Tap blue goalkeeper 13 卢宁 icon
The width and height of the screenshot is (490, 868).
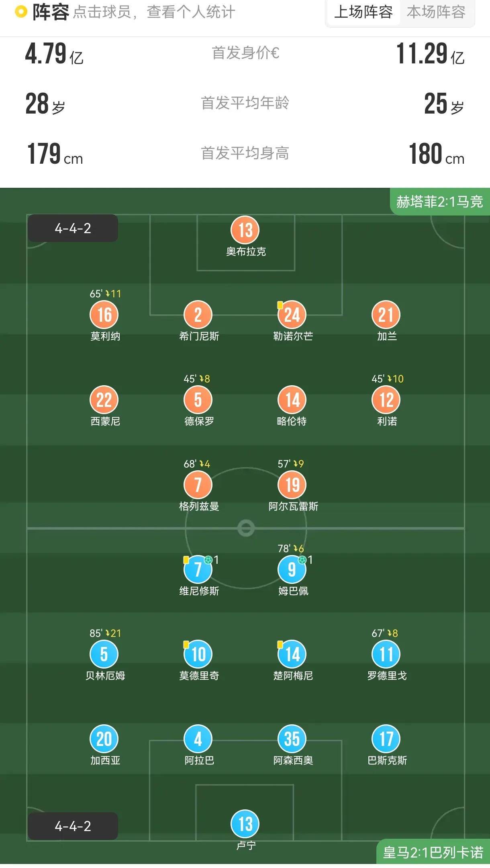(x=245, y=824)
